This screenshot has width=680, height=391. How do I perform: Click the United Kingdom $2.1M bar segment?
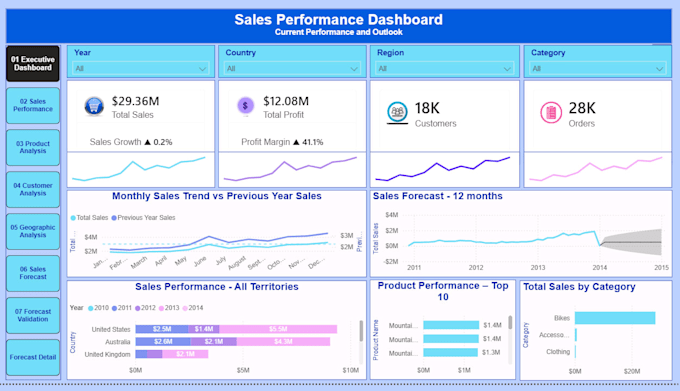pos(185,354)
